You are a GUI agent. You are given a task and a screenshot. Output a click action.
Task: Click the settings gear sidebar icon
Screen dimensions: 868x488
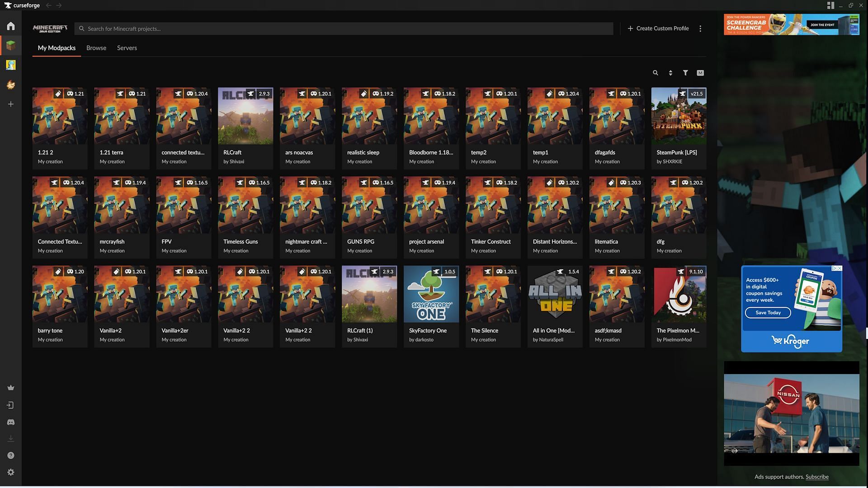10,473
